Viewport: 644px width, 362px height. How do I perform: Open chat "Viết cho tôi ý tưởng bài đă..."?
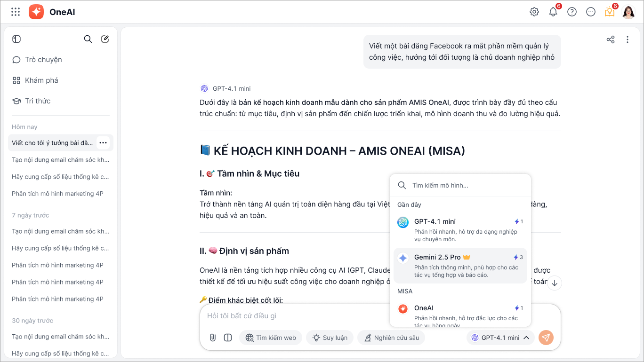click(52, 143)
